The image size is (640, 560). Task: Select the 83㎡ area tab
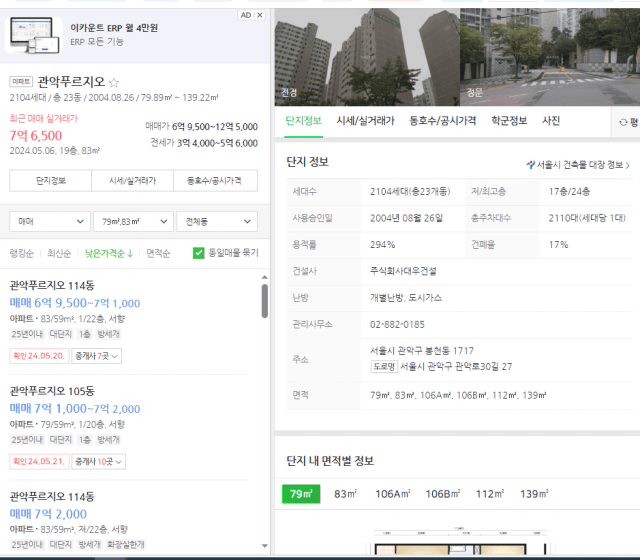point(345,494)
